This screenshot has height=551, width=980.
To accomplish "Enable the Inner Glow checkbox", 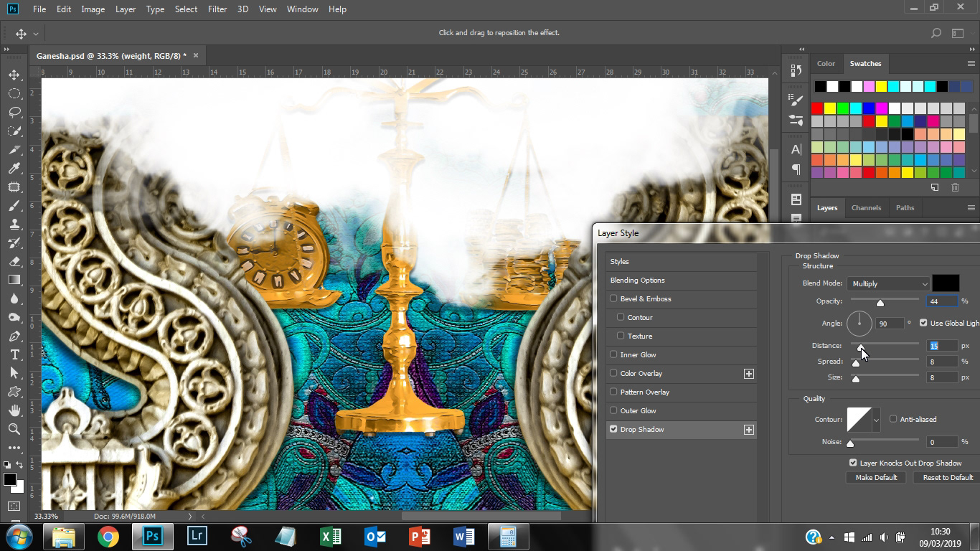I will [613, 354].
